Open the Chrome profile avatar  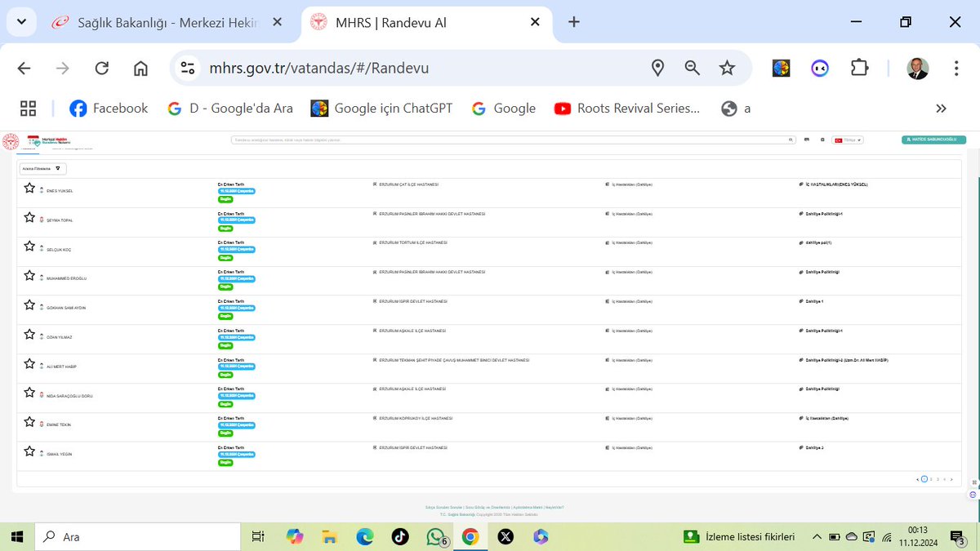[x=918, y=69]
